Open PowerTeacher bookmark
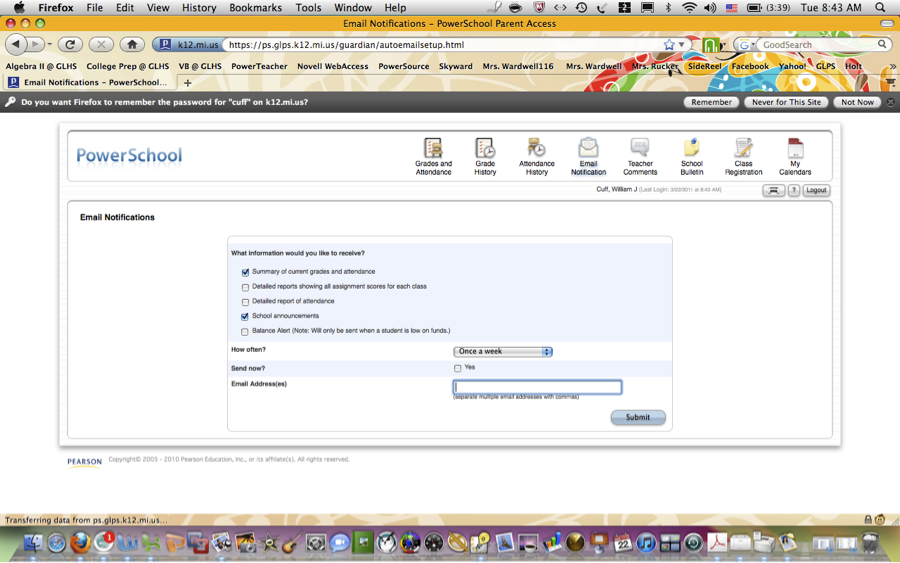 (259, 67)
